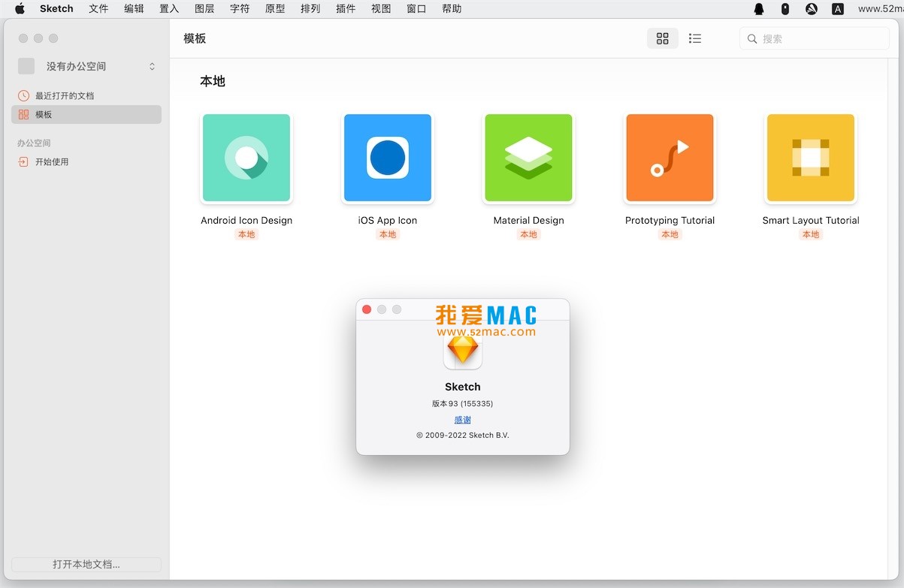The image size is (904, 588).
Task: Select the Prototyping Tutorial template
Action: coord(669,158)
